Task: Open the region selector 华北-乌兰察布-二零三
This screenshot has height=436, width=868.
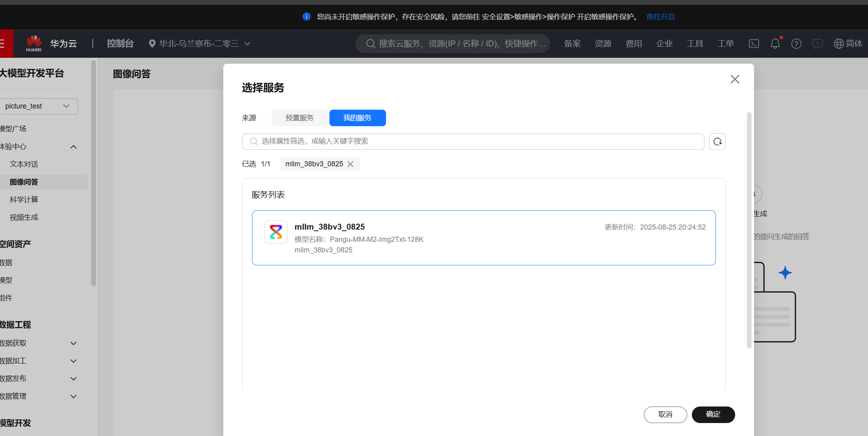Action: pos(200,44)
